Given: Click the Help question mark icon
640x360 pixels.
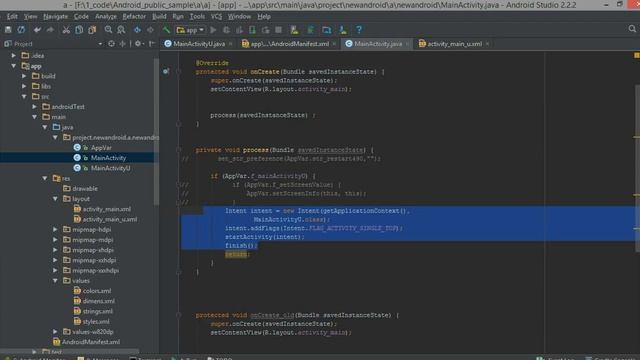Looking at the screenshot, I should pyautogui.click(x=359, y=29).
